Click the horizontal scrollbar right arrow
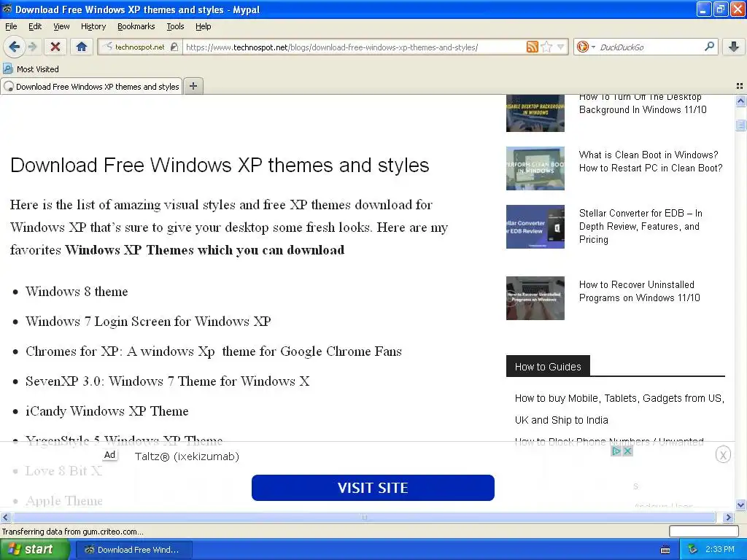 (x=728, y=517)
